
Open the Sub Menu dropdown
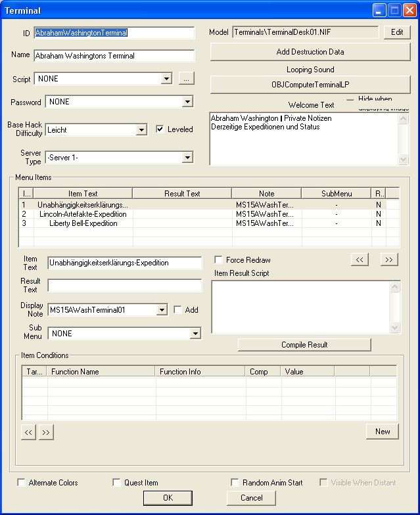[195, 334]
